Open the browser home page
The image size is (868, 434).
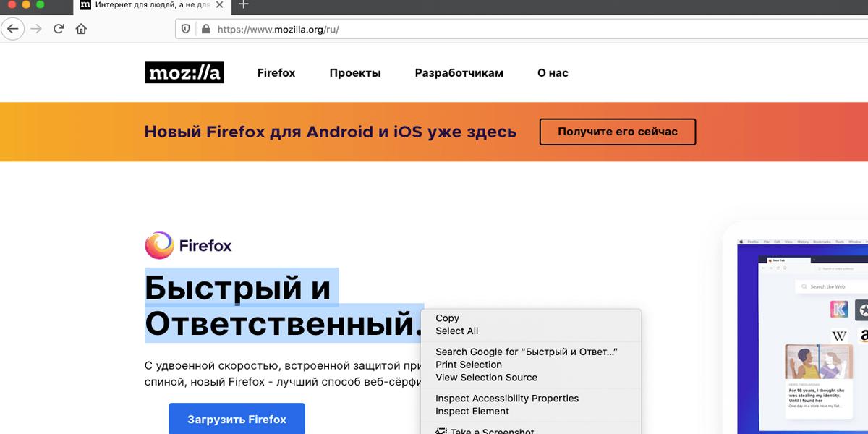point(81,29)
